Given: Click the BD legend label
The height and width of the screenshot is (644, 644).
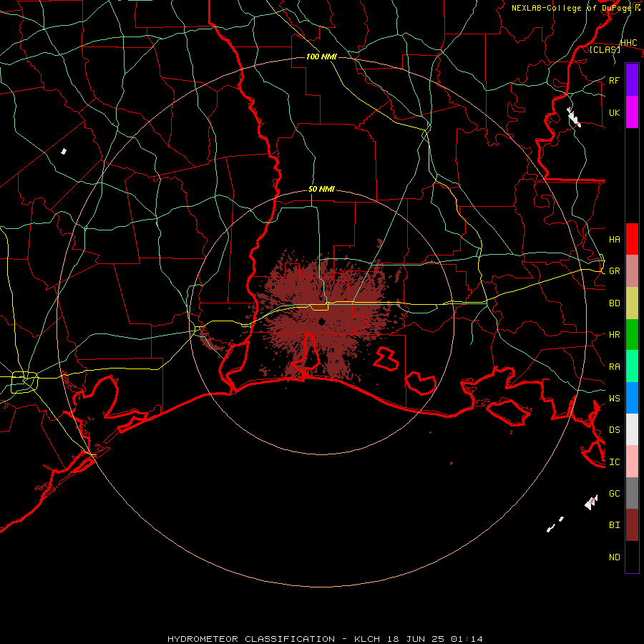Looking at the screenshot, I should [x=614, y=303].
